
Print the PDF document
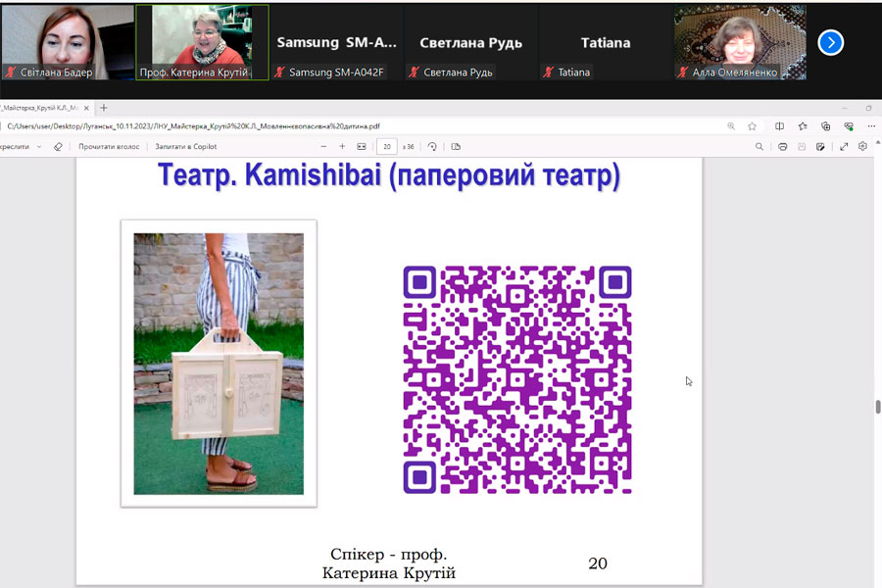point(782,147)
